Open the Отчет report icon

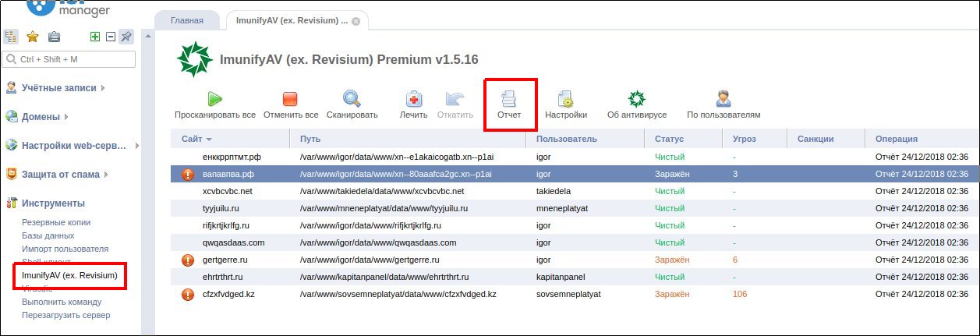[509, 99]
